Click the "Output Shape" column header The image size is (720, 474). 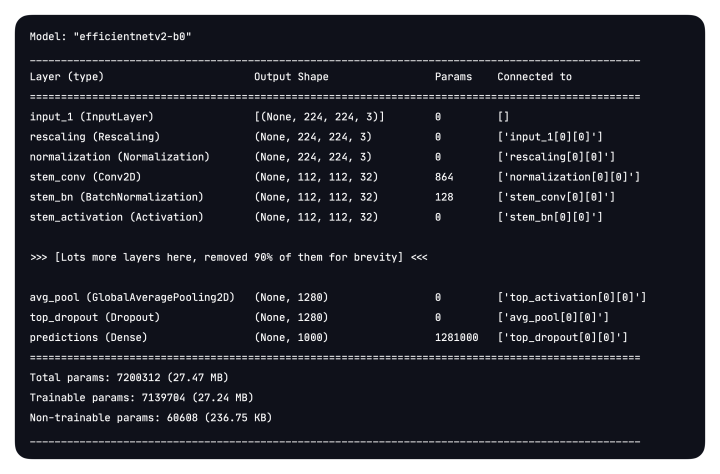(x=291, y=77)
